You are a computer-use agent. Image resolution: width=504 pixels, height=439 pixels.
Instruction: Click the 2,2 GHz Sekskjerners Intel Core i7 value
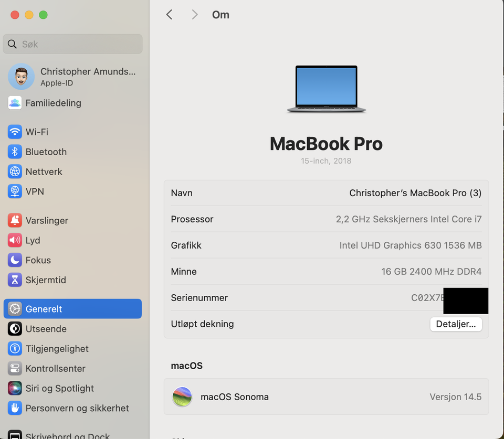pos(408,219)
